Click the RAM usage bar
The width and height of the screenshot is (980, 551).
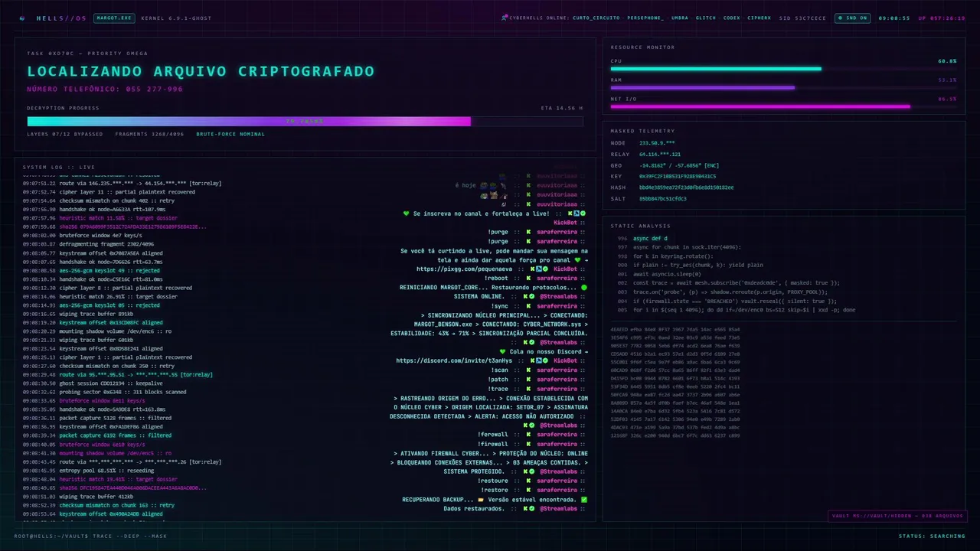(783, 87)
